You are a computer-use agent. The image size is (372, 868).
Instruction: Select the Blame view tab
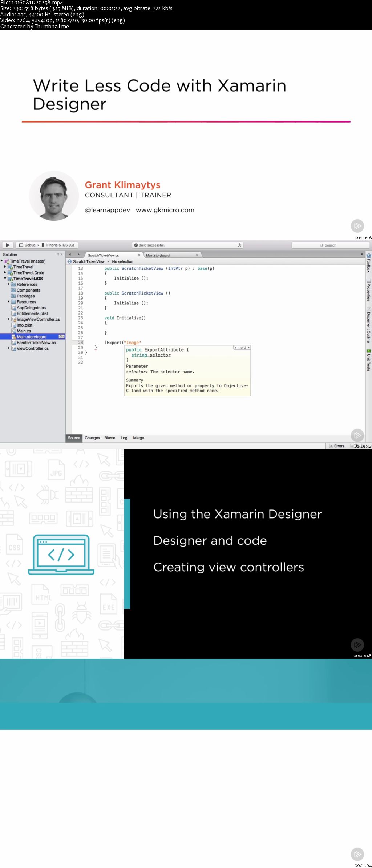pos(110,438)
